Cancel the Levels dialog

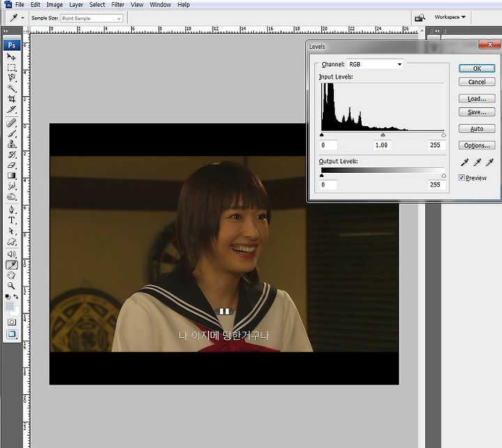pos(477,82)
